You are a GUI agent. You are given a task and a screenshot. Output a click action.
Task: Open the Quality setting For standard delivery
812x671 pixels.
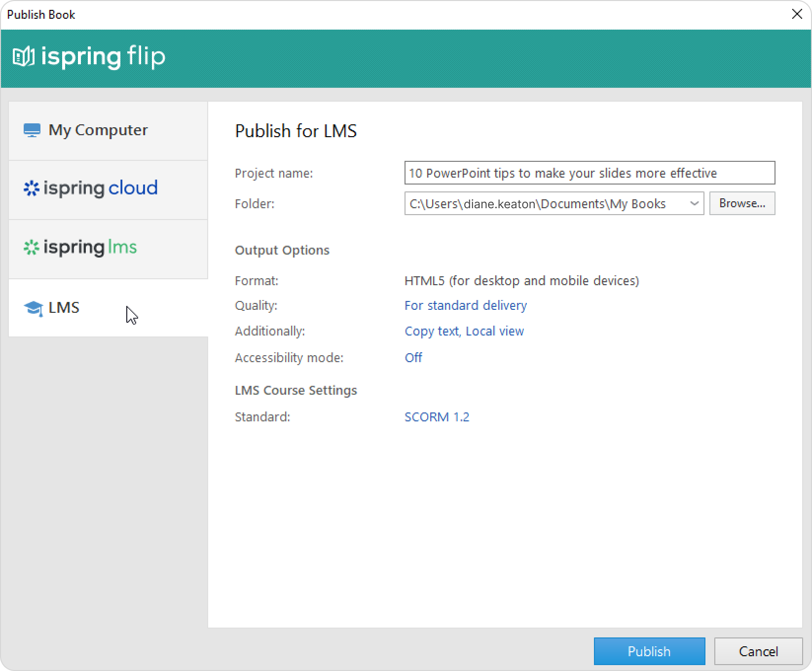coord(465,305)
